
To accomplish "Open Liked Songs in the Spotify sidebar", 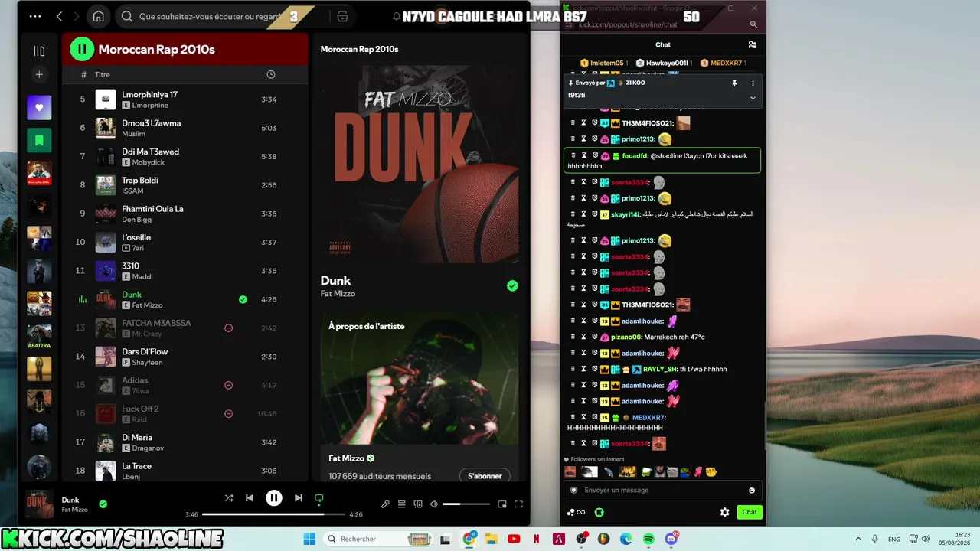I will coord(39,108).
